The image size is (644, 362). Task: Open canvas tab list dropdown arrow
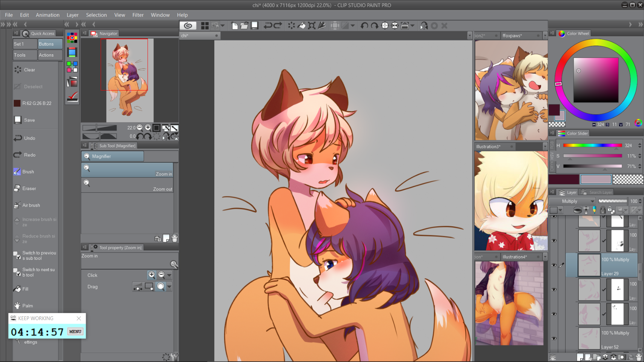click(x=470, y=35)
